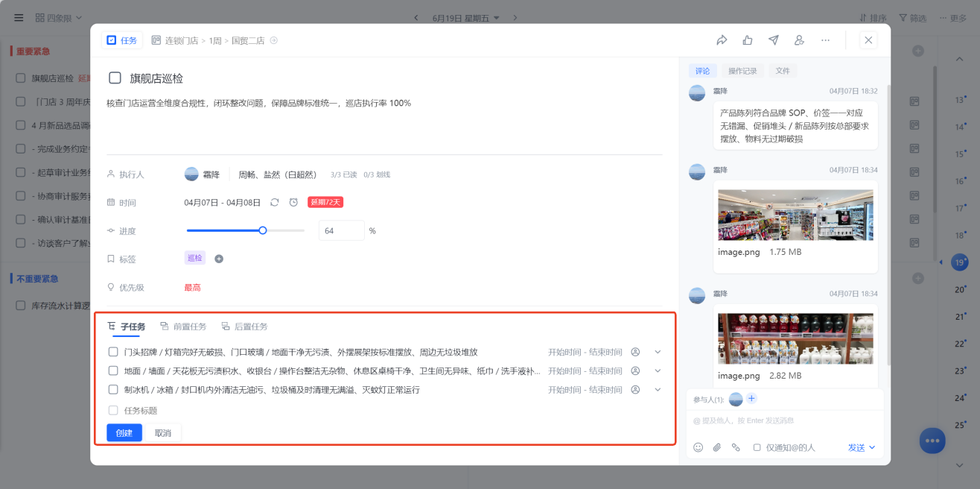Image resolution: width=980 pixels, height=489 pixels.
Task: Go to previous day with left arrow
Action: (416, 18)
